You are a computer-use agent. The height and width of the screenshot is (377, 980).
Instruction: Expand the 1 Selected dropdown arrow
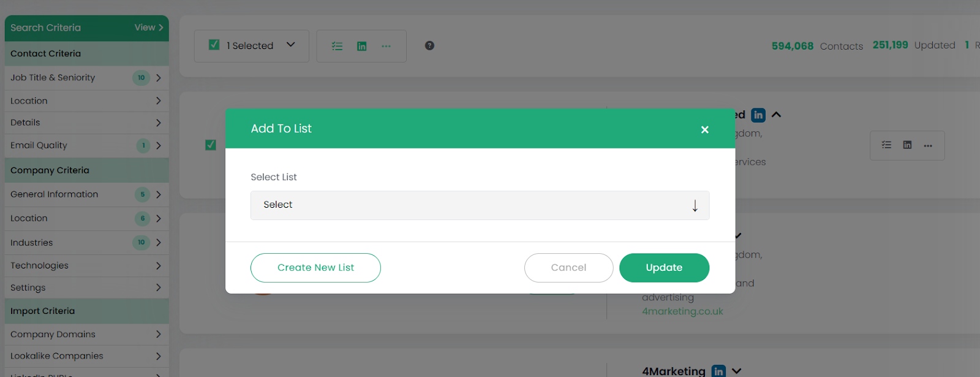(x=291, y=45)
